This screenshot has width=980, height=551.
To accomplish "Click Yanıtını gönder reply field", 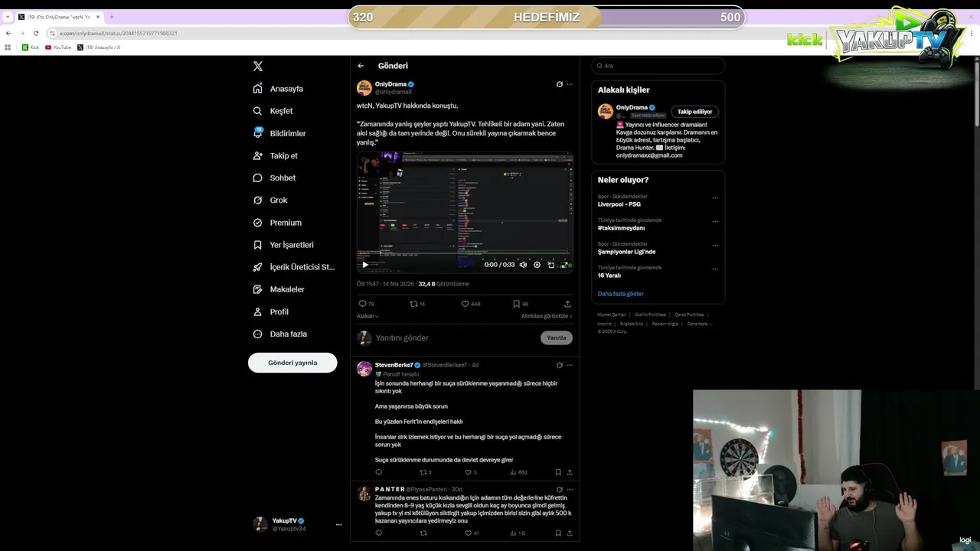I will point(455,337).
